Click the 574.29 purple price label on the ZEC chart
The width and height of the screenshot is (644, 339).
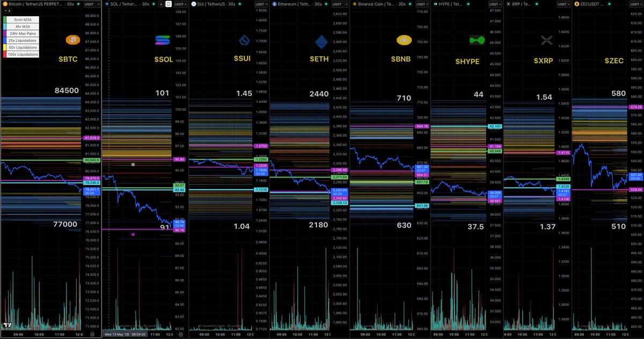click(x=635, y=107)
